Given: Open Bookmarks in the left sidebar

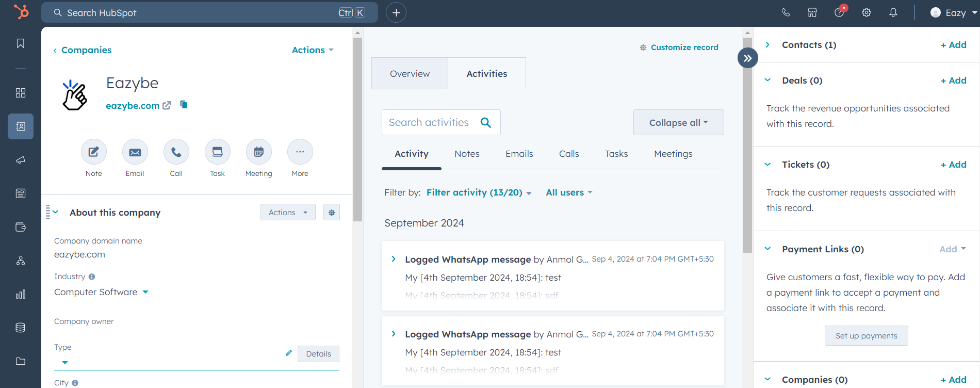Looking at the screenshot, I should pos(21,43).
